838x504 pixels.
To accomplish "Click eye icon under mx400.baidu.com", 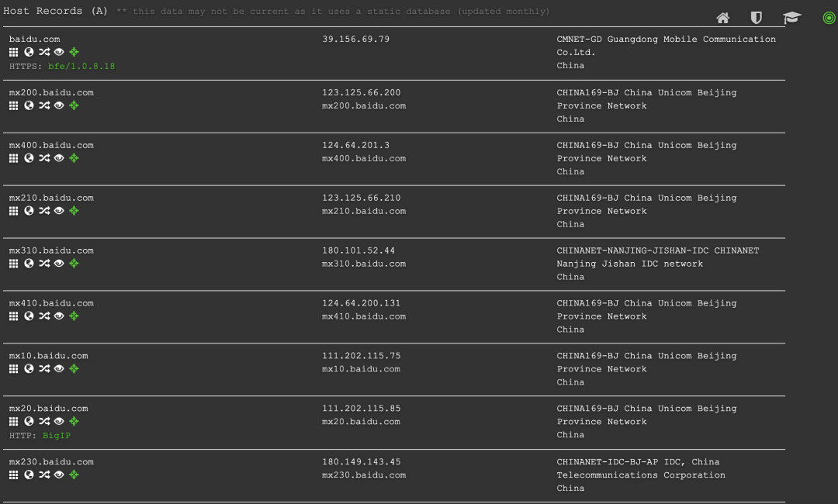I will (59, 158).
